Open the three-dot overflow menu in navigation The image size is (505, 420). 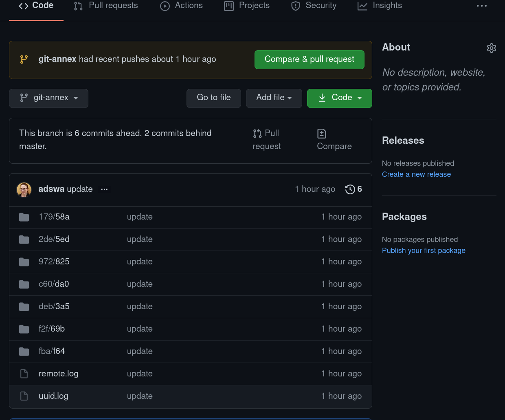(482, 6)
